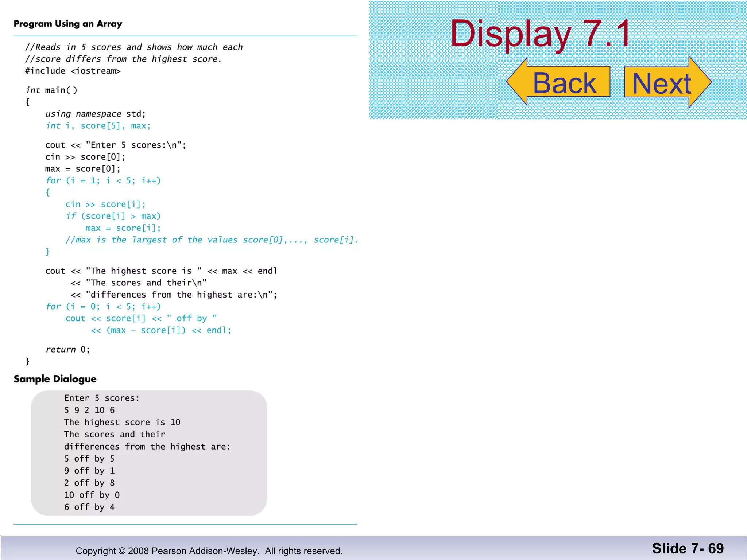Click the 'Sample Dialogue' heading

[55, 379]
